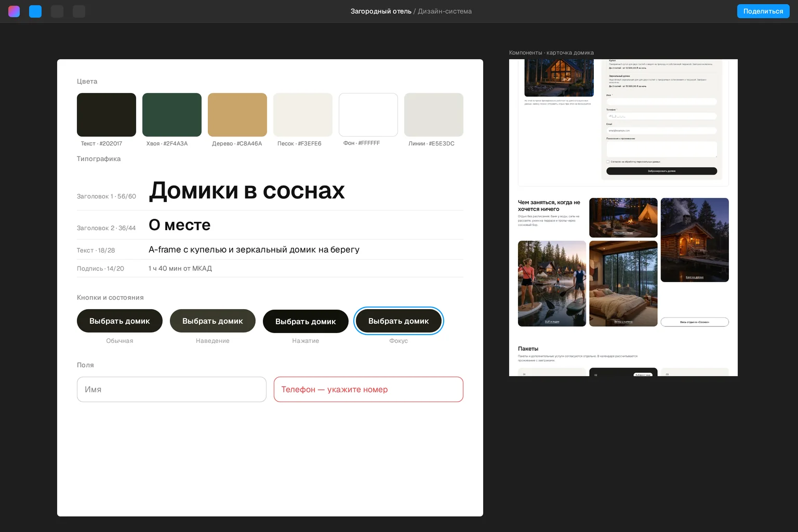
Task: Click the caption 1 ч 40 мин от МКАД
Action: [180, 269]
